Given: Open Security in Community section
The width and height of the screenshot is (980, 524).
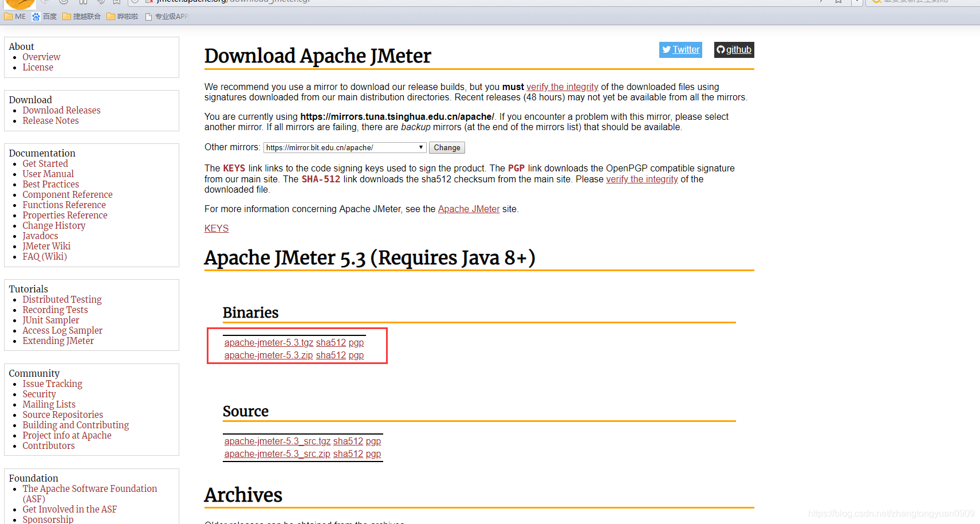Looking at the screenshot, I should (39, 394).
